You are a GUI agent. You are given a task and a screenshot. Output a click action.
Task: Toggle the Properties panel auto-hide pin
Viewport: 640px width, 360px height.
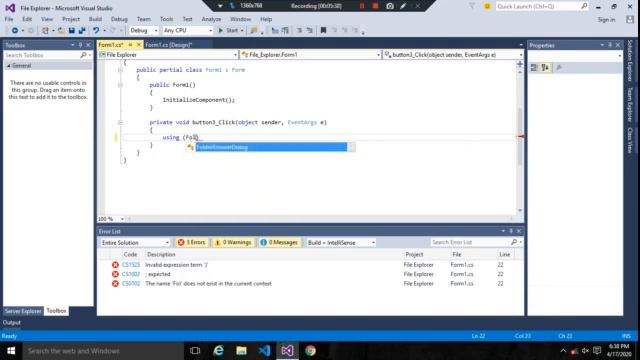point(610,45)
